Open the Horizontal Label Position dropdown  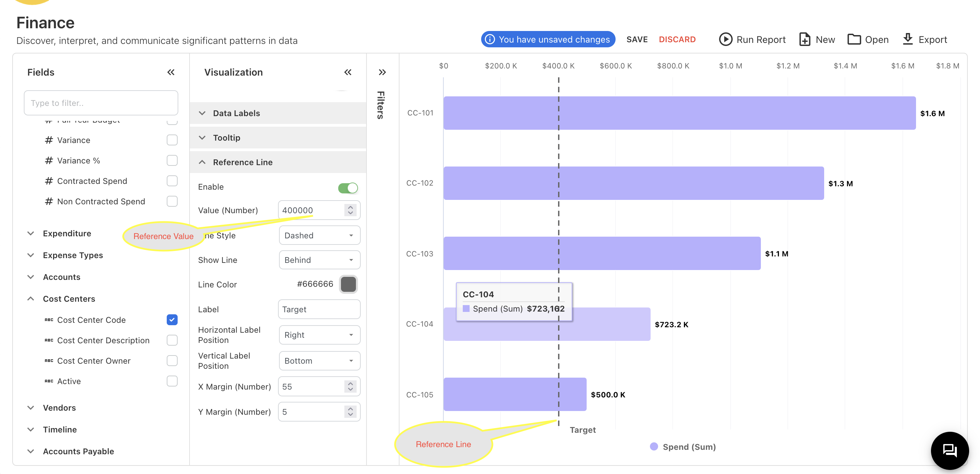coord(319,335)
